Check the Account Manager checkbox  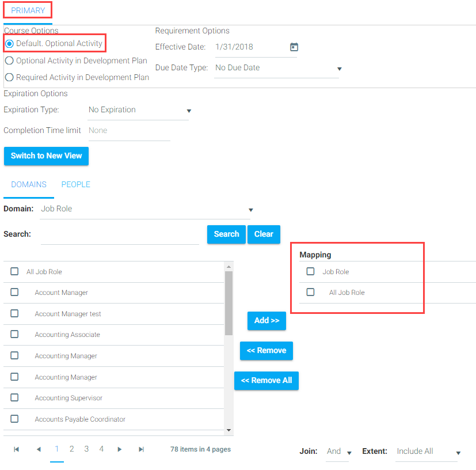tap(14, 292)
